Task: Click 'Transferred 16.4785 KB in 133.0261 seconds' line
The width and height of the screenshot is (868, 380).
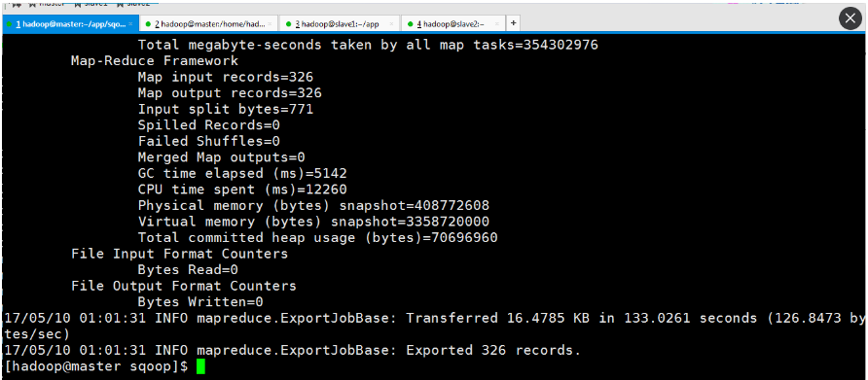Action: click(x=434, y=327)
